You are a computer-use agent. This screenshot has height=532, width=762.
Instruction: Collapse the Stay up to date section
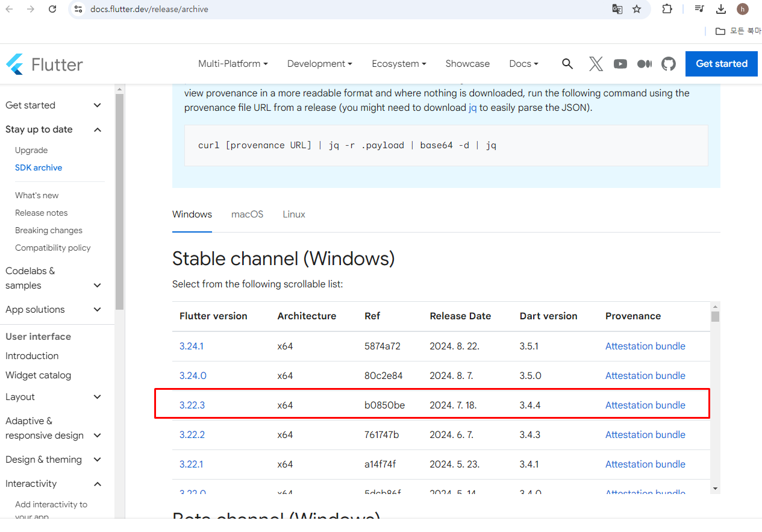click(x=54, y=130)
